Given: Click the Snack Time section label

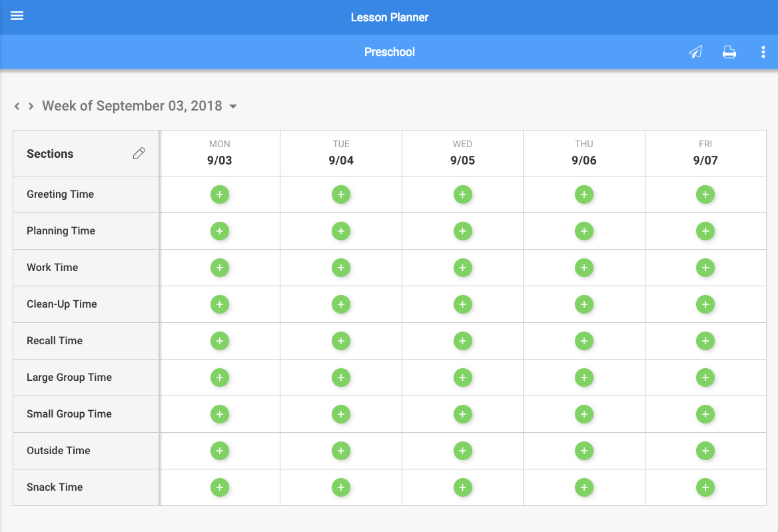Looking at the screenshot, I should point(55,487).
